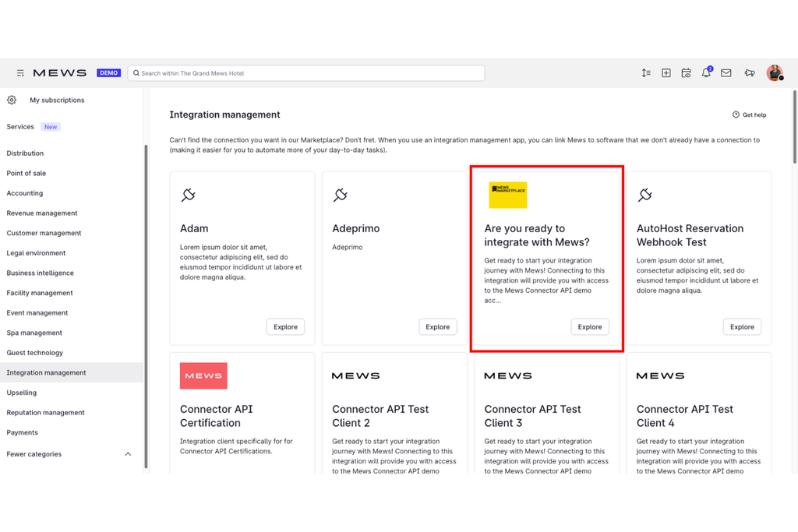Select Payments category
Viewport: 798px width, 532px height.
(x=22, y=432)
